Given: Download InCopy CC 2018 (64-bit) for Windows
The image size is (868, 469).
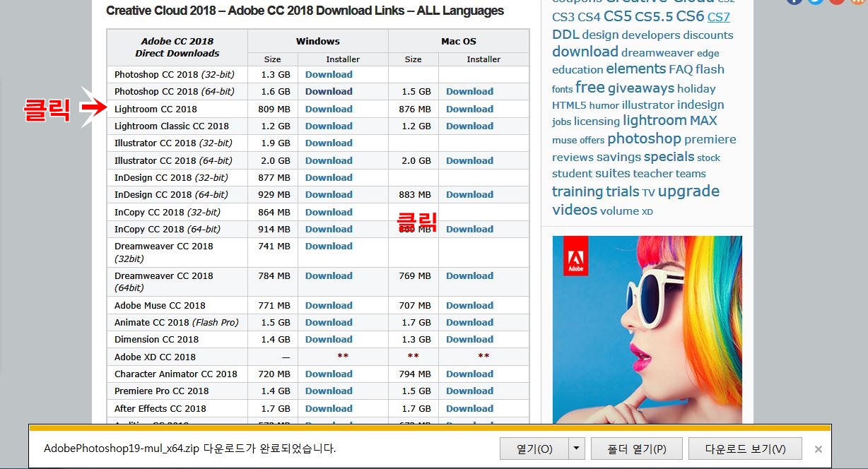Looking at the screenshot, I should click(x=329, y=229).
